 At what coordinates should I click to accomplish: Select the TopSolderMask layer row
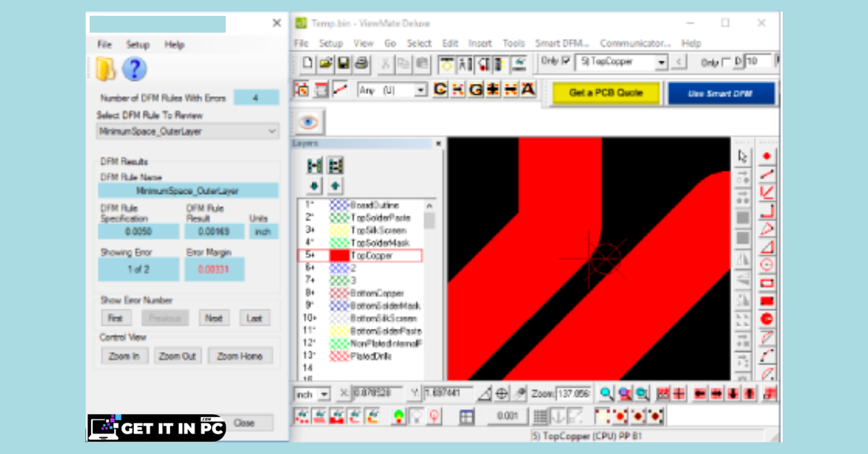360,243
